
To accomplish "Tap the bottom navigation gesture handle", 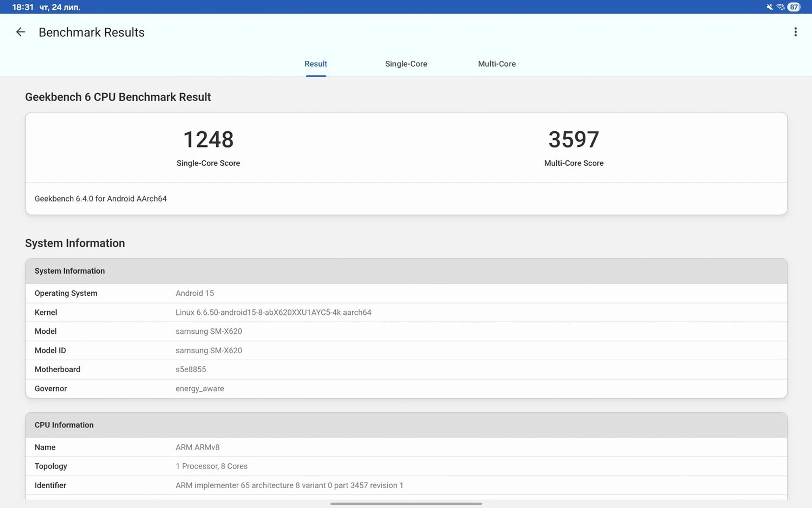I will [x=406, y=504].
